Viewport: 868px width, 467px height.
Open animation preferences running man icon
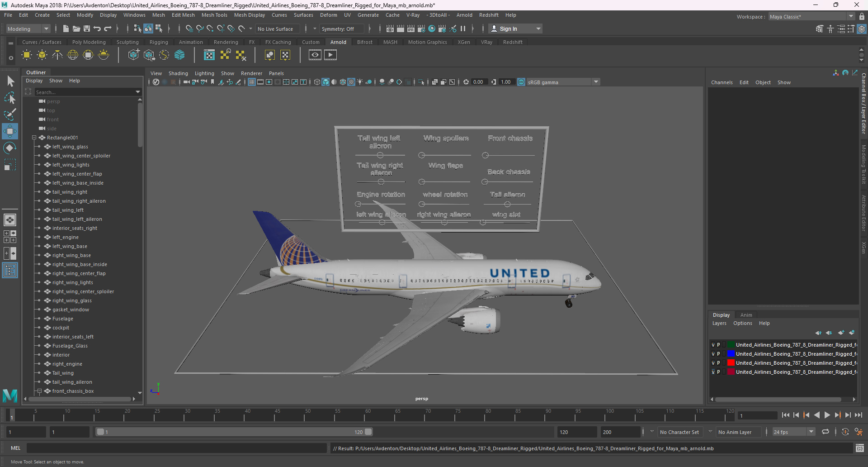pyautogui.click(x=859, y=432)
